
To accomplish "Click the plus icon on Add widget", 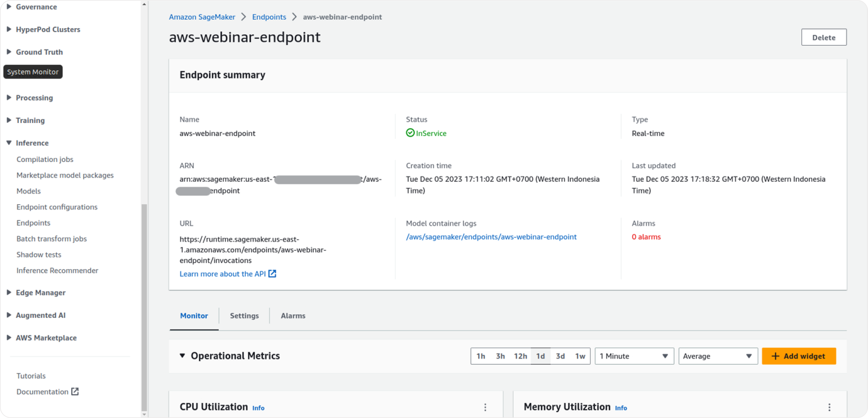I will [775, 356].
